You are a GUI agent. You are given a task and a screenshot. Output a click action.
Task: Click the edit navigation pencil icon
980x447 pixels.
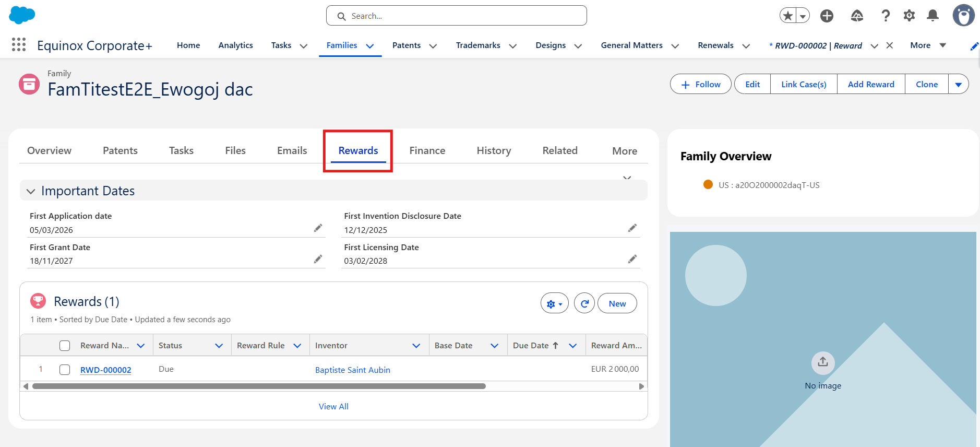974,46
